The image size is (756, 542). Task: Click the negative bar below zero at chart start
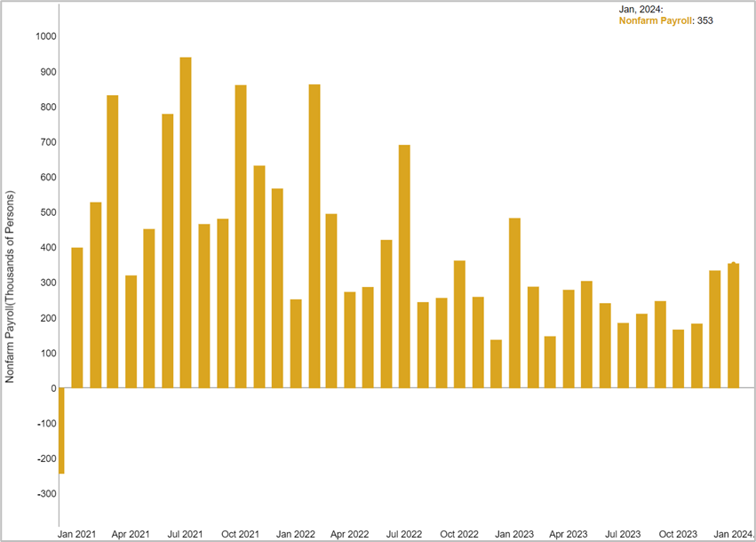point(61,431)
